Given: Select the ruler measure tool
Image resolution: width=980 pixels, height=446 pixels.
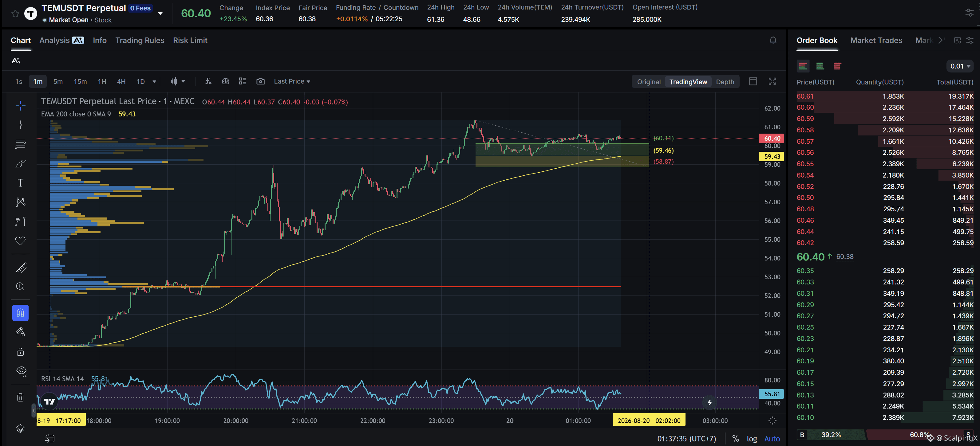Looking at the screenshot, I should pyautogui.click(x=21, y=268).
